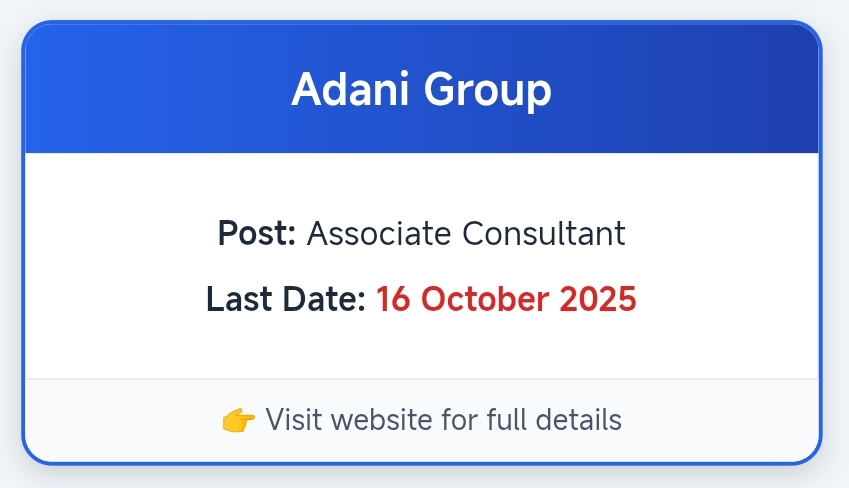Screen dimensions: 849x488
Task: Click the red date number "16"
Action: (x=394, y=299)
